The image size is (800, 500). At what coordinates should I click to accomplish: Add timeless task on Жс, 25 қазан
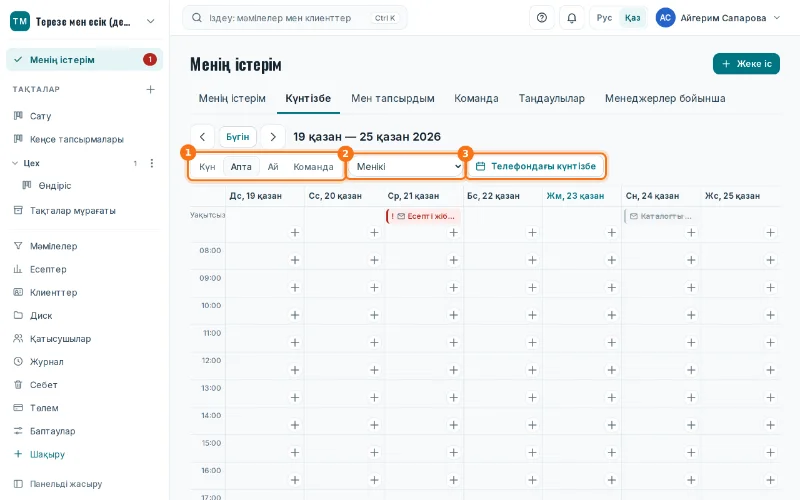(770, 233)
